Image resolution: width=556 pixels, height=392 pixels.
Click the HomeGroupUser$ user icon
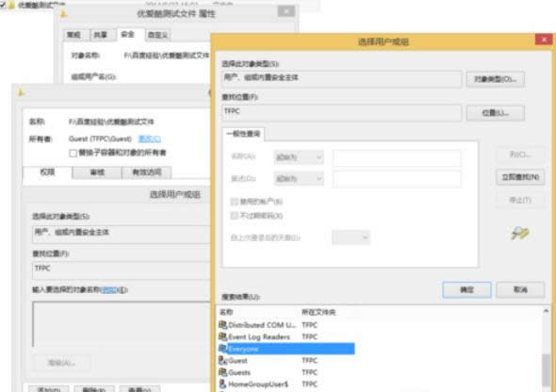222,384
